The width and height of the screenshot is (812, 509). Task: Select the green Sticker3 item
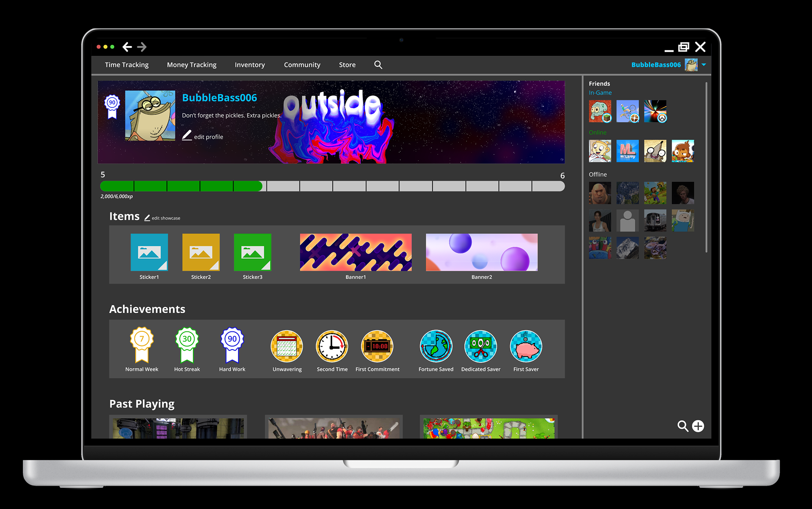point(252,252)
